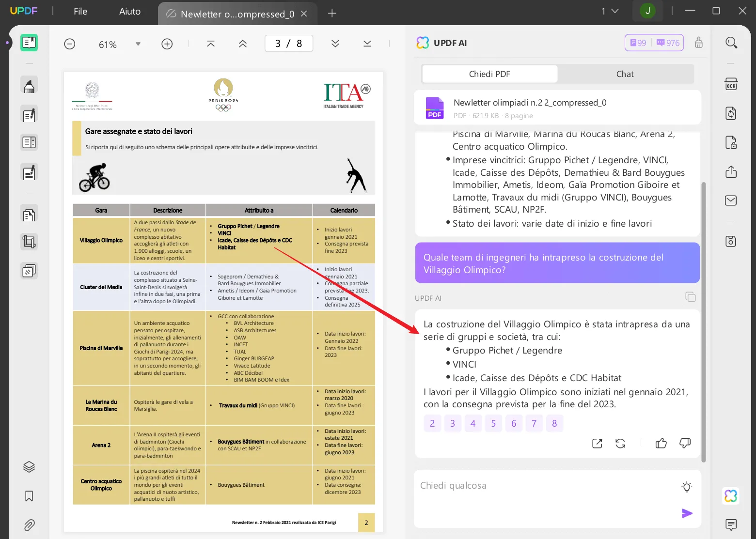Zoom in with the plus button
Image resolution: width=756 pixels, height=539 pixels.
[167, 44]
